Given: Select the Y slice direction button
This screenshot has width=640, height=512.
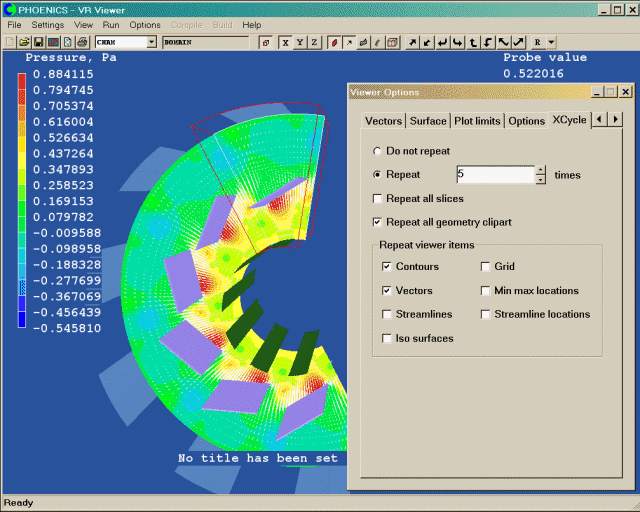Looking at the screenshot, I should [x=299, y=42].
